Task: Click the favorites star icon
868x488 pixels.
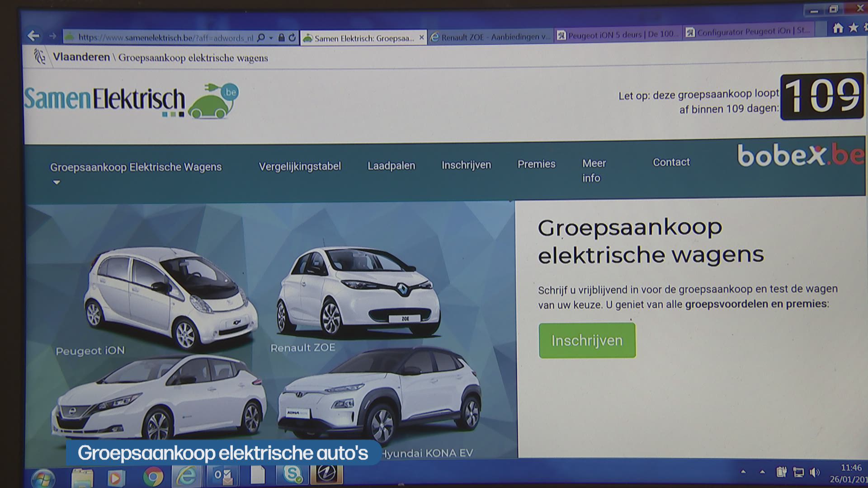Action: [x=853, y=28]
